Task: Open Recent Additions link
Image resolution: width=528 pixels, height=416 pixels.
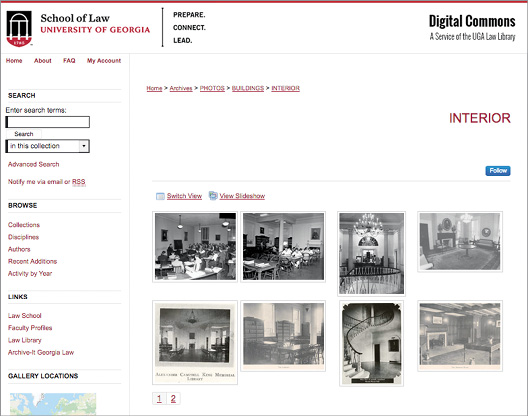Action: (x=32, y=261)
